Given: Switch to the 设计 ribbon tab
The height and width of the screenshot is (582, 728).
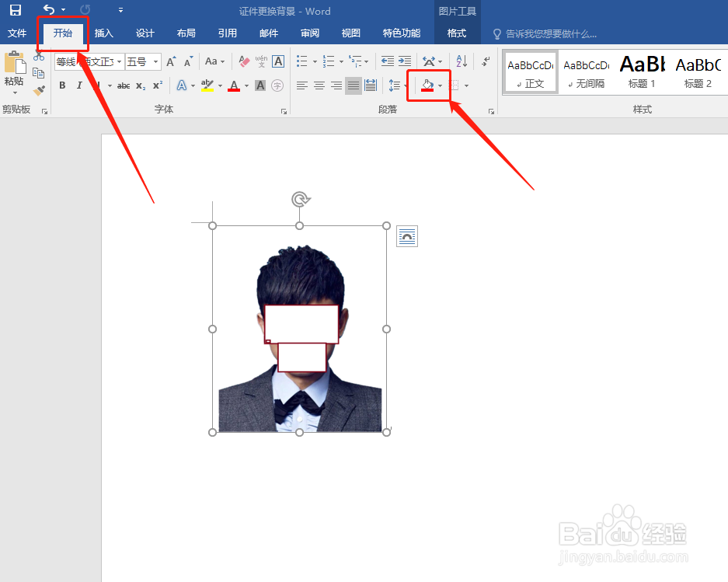Looking at the screenshot, I should coord(145,33).
